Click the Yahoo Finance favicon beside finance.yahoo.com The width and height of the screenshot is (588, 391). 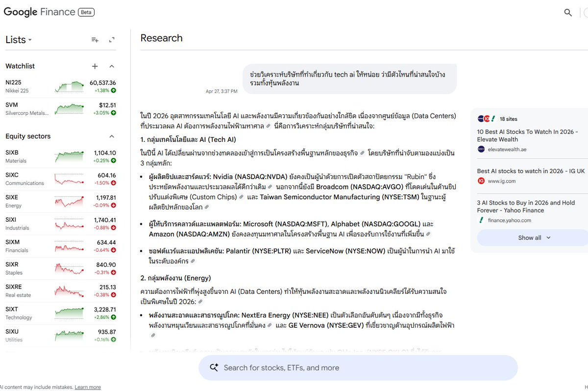coord(481,220)
